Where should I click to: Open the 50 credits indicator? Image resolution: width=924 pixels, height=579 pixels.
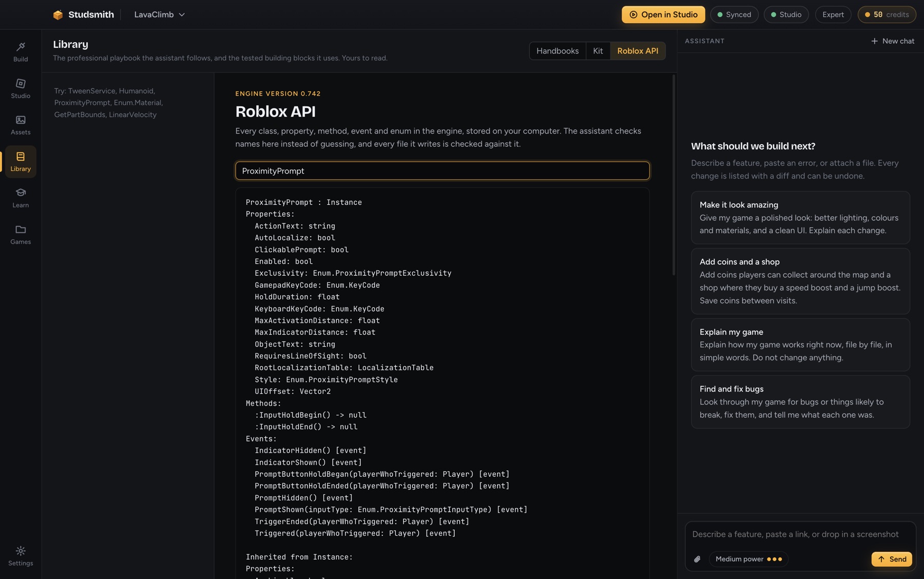[x=887, y=14]
